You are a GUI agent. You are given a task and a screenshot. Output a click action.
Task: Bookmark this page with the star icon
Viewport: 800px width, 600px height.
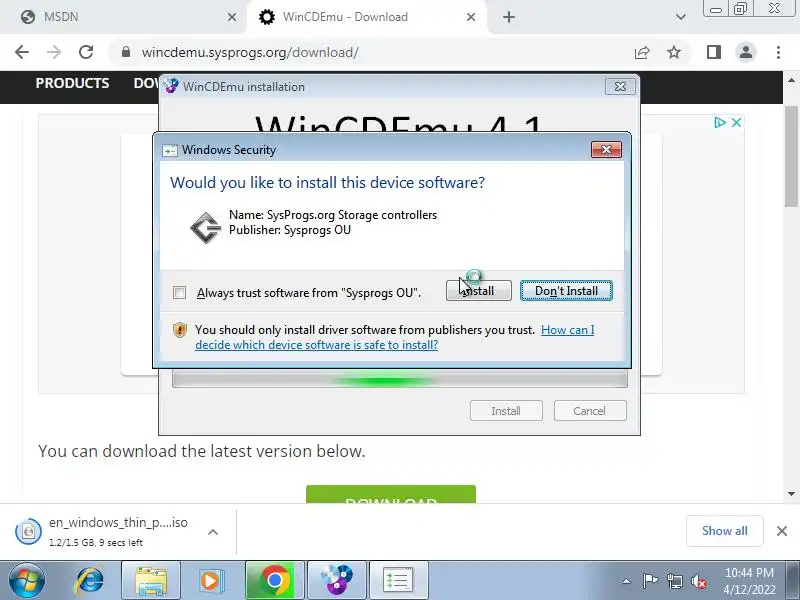point(674,52)
